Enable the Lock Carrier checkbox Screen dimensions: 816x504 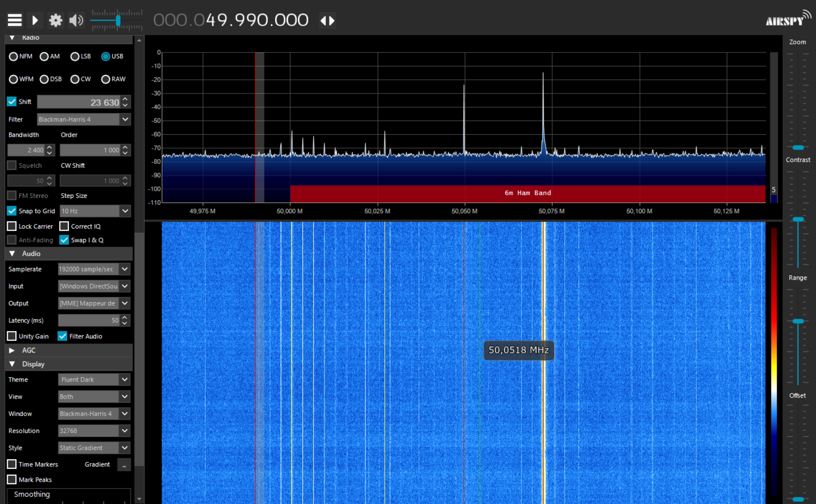(x=12, y=227)
